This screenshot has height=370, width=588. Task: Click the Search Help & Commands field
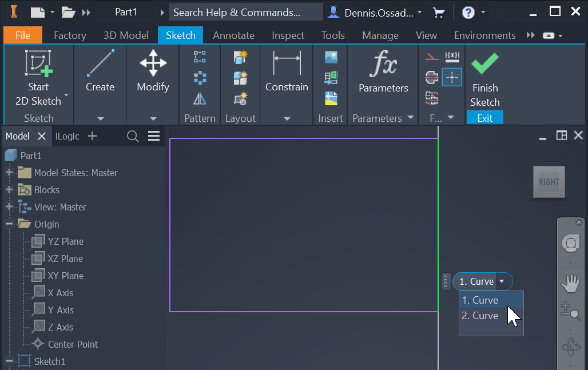(x=246, y=12)
